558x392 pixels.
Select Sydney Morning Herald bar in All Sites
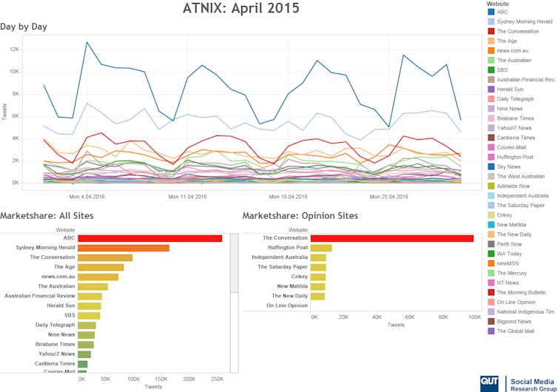(124, 248)
